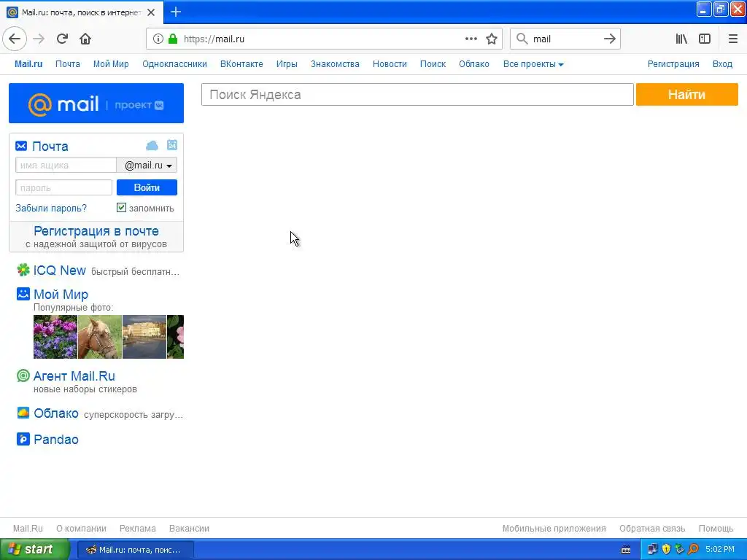747x560 pixels.
Task: Open Почта in the top navigation
Action: pyautogui.click(x=68, y=64)
